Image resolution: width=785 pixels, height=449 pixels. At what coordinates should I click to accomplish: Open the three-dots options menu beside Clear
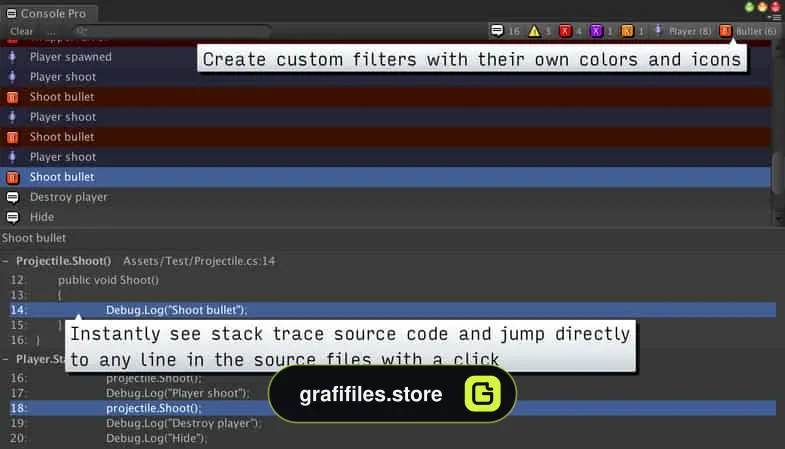point(52,32)
